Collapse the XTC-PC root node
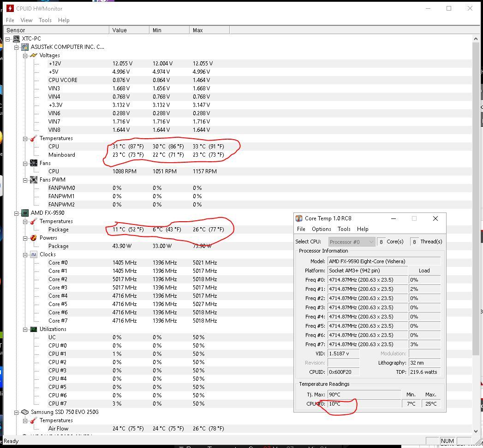 pos(8,39)
